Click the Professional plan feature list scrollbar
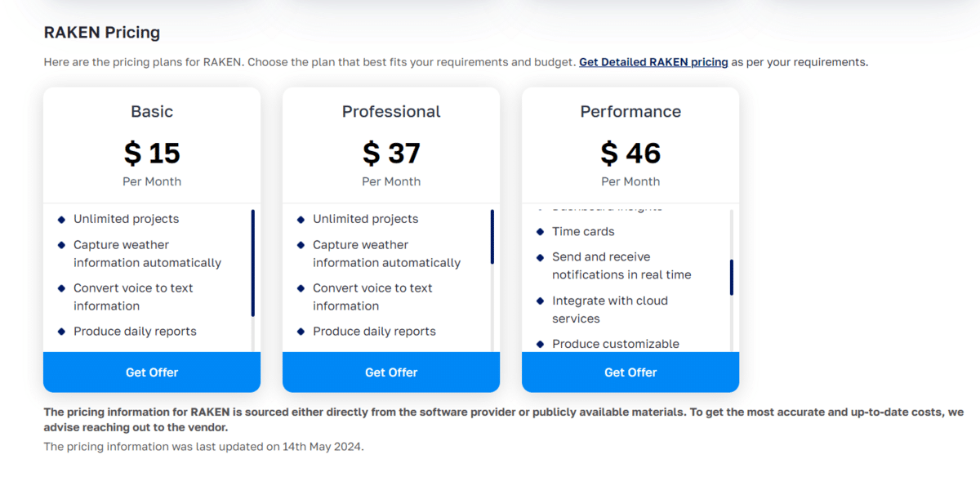Screen dimensions: 980x477 pyautogui.click(x=492, y=237)
